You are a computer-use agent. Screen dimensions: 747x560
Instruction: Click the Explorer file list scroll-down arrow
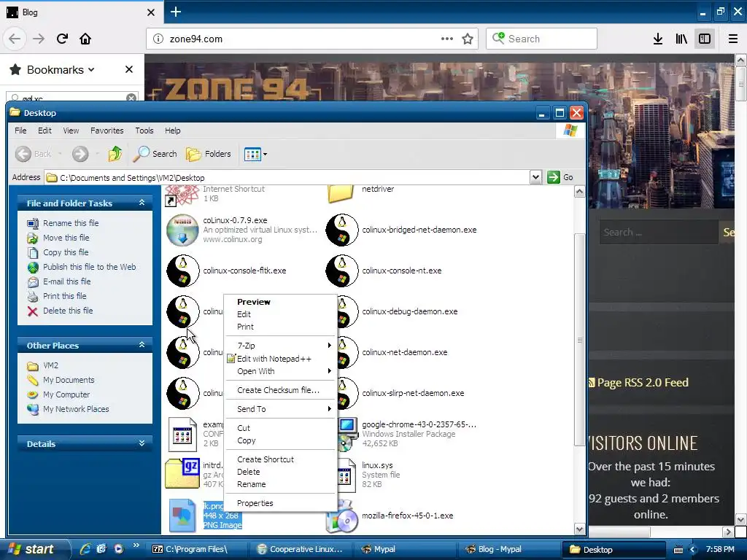579,529
